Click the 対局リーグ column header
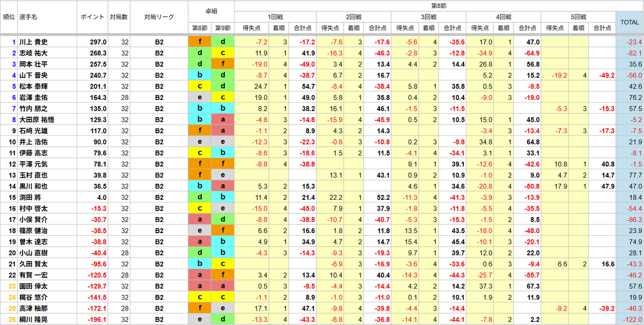The width and height of the screenshot is (644, 325). 159,17
